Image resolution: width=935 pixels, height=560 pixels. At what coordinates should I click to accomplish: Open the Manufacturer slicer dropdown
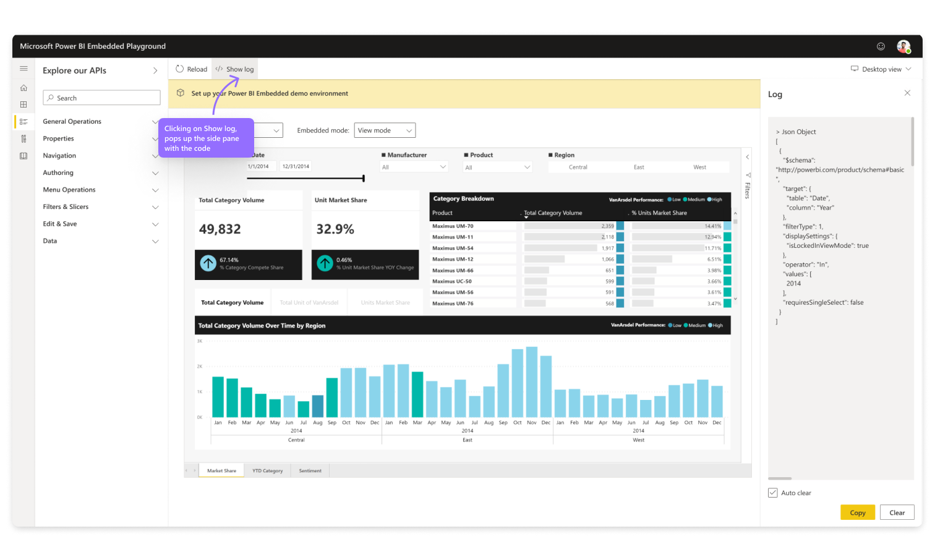414,167
